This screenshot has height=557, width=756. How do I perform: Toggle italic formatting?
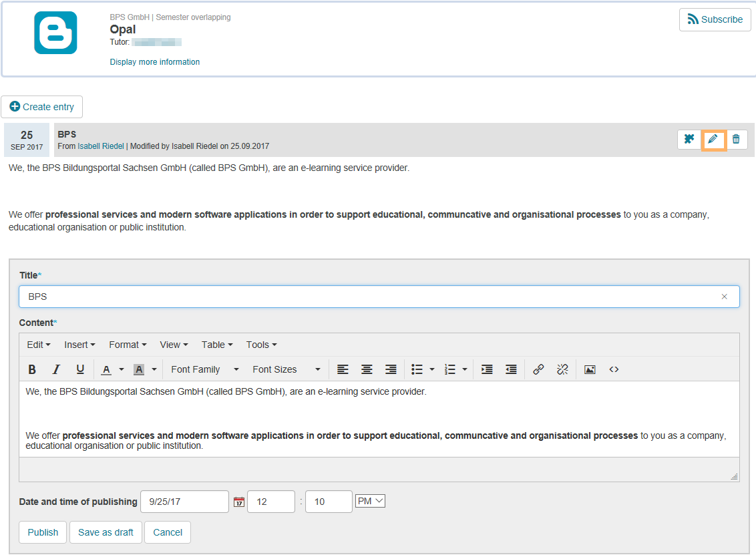pyautogui.click(x=56, y=369)
